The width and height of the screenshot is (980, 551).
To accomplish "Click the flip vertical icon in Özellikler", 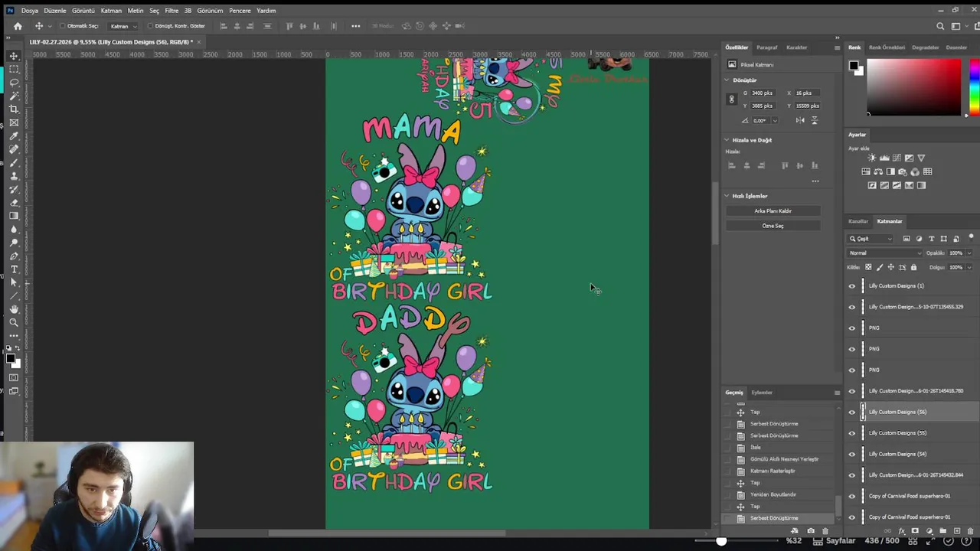I will (x=814, y=120).
